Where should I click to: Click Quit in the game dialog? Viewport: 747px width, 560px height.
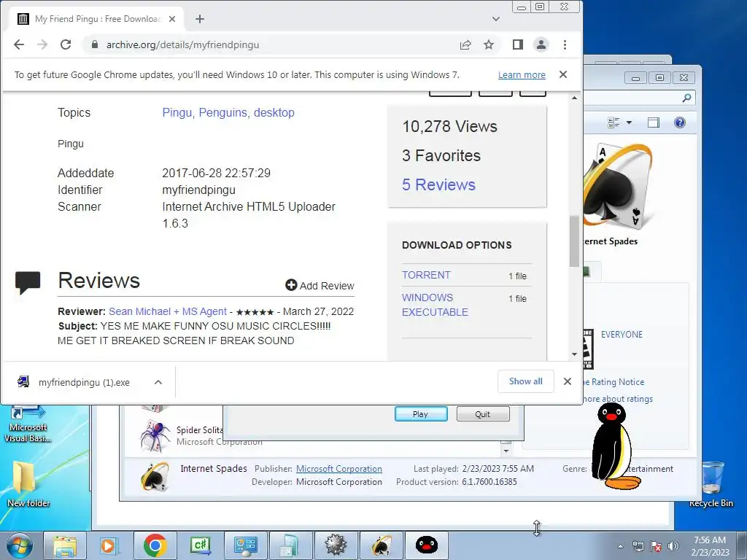click(x=483, y=414)
